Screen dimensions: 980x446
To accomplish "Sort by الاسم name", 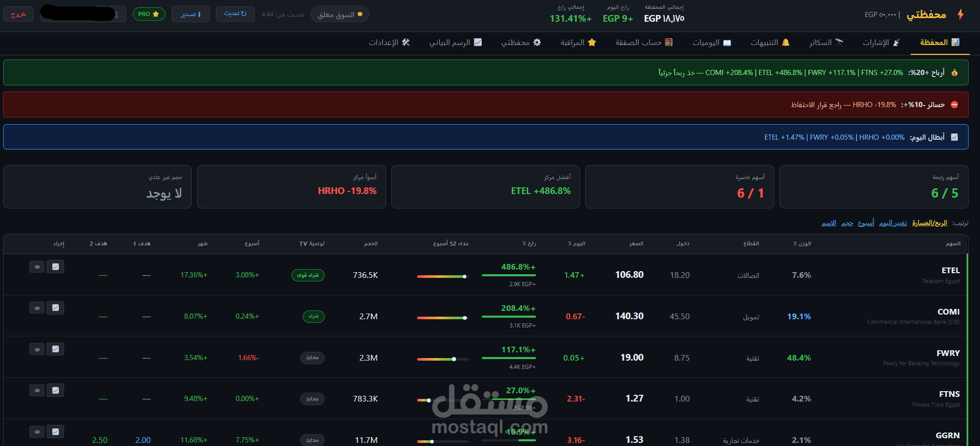I will pyautogui.click(x=829, y=223).
